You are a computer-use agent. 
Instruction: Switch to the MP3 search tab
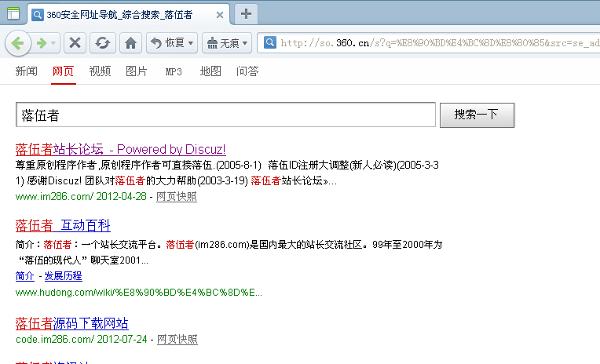[174, 71]
